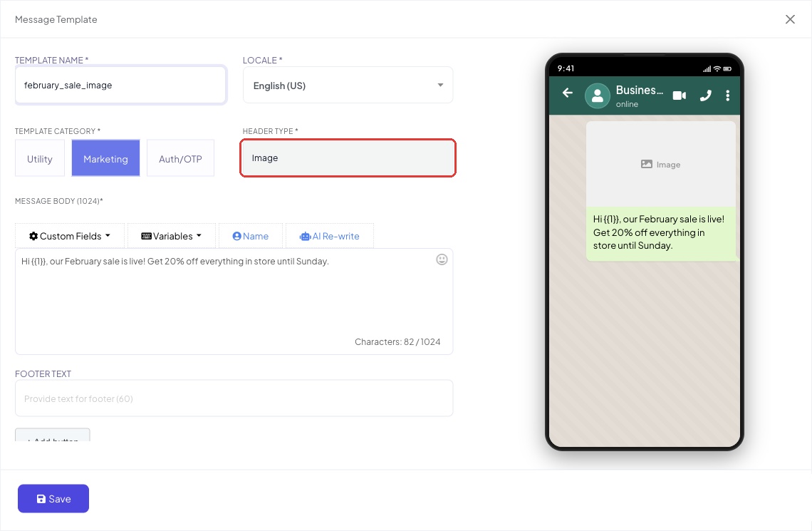Tap the phone call icon in preview
The height and width of the screenshot is (531, 812).
[705, 96]
